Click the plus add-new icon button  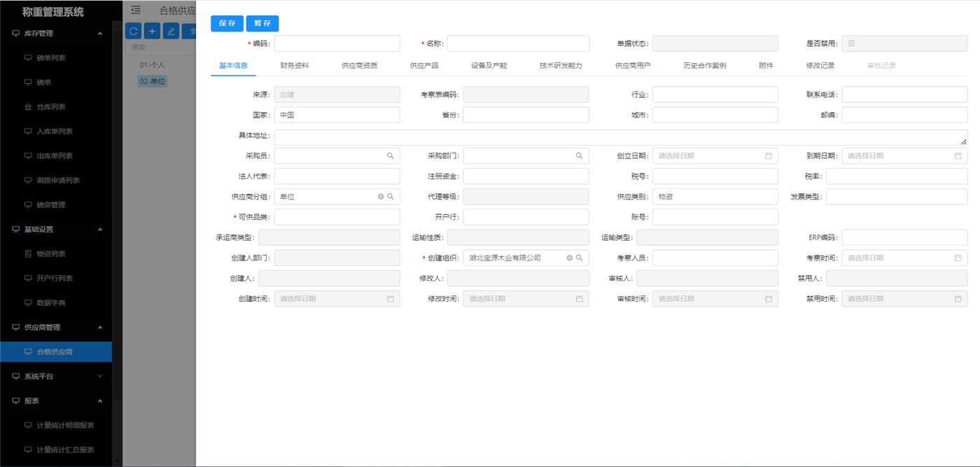(152, 31)
